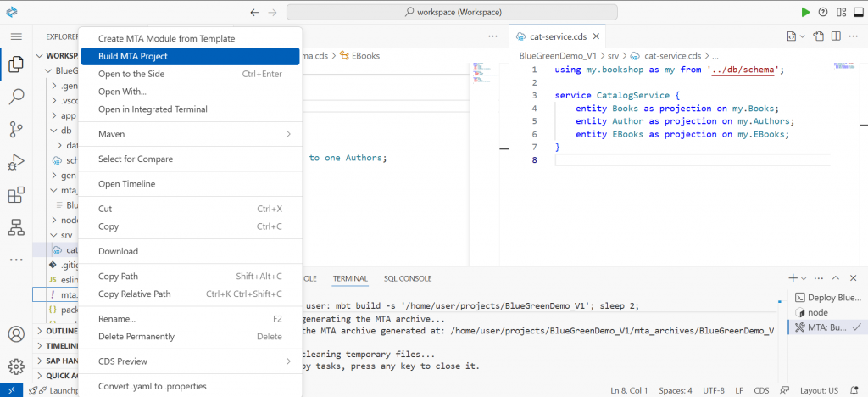The height and width of the screenshot is (397, 868).
Task: Open the Service Center hierarchy icon in the activity bar
Action: tap(16, 227)
